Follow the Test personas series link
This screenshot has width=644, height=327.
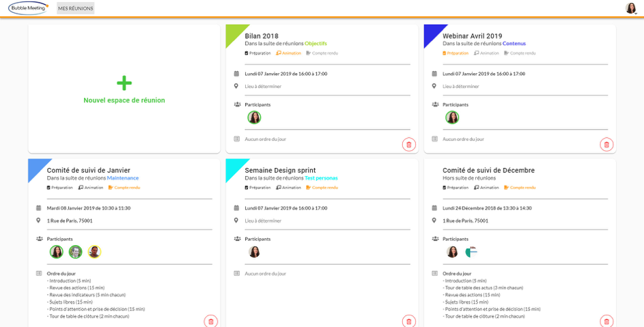(321, 178)
